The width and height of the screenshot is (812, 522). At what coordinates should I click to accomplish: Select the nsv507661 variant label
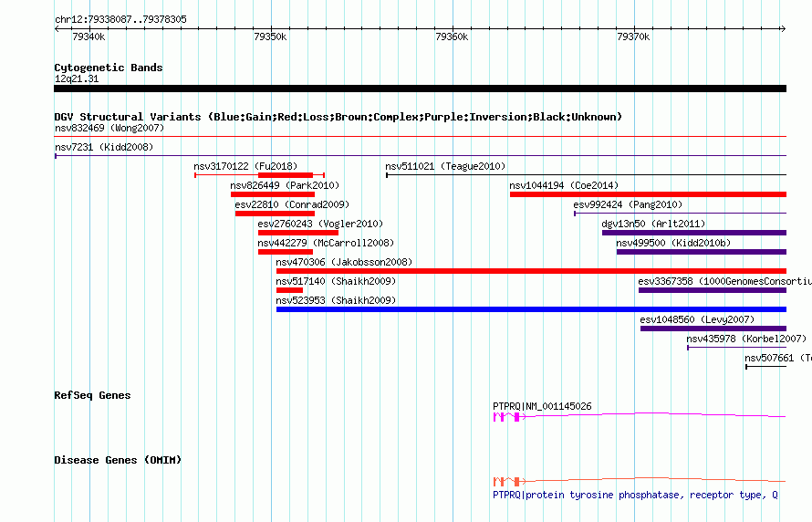[x=778, y=358]
